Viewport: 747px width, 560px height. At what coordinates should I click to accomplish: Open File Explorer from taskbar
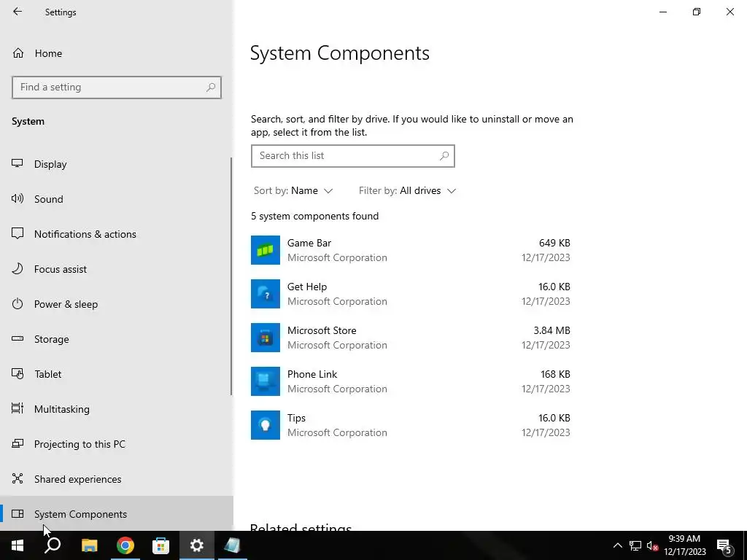90,545
